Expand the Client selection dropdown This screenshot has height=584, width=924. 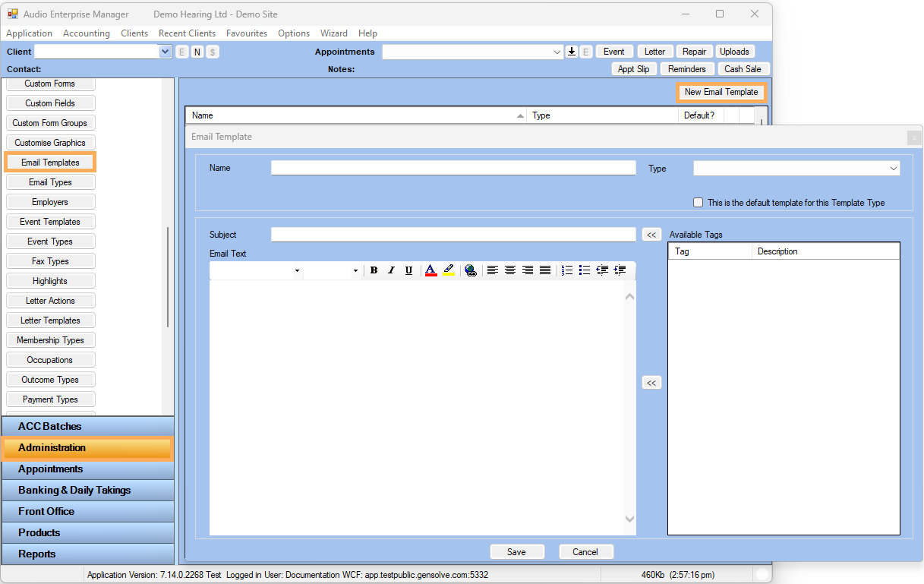click(x=166, y=52)
